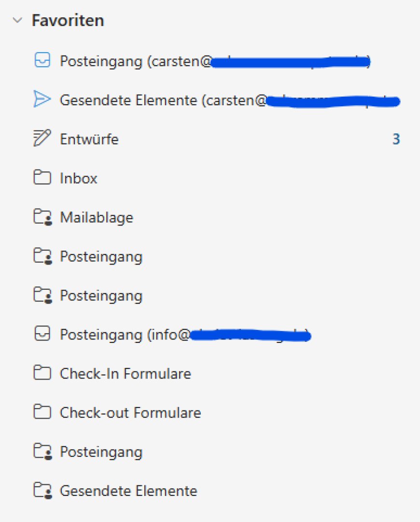Viewport: 420px width, 522px height.
Task: Open the Posteingang folder directly below Mailablage
Action: point(101,256)
